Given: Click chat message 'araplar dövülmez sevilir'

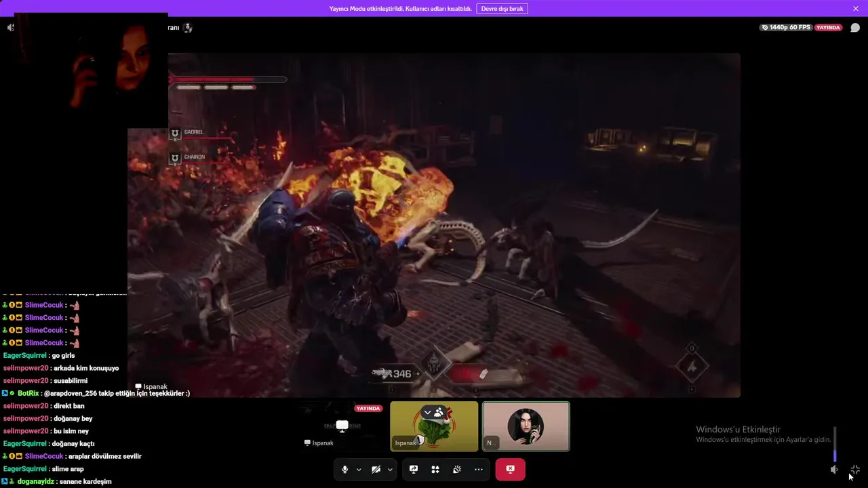Looking at the screenshot, I should [x=105, y=457].
